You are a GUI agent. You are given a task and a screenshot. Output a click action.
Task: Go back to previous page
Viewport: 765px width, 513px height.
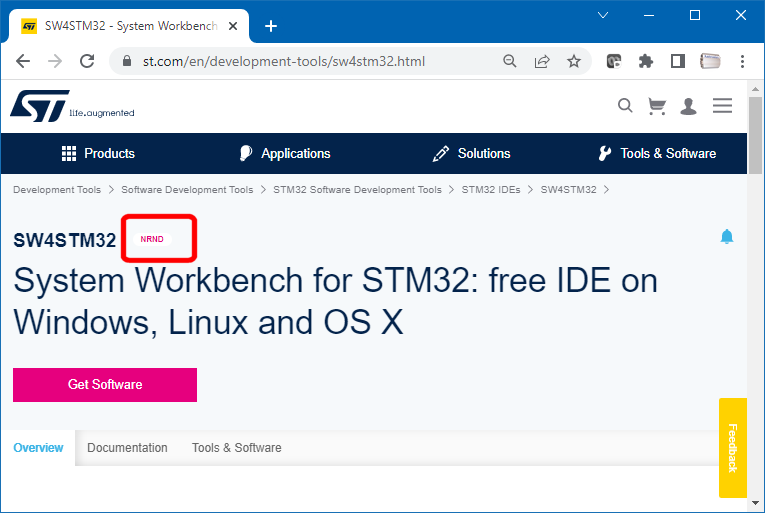tap(23, 62)
